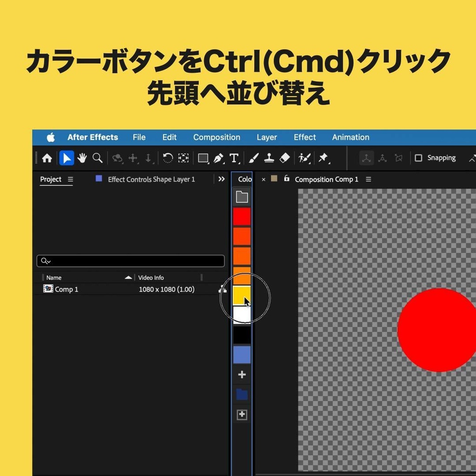Toggle mask and shape path visibility
The width and height of the screenshot is (476, 476).
[x=398, y=158]
